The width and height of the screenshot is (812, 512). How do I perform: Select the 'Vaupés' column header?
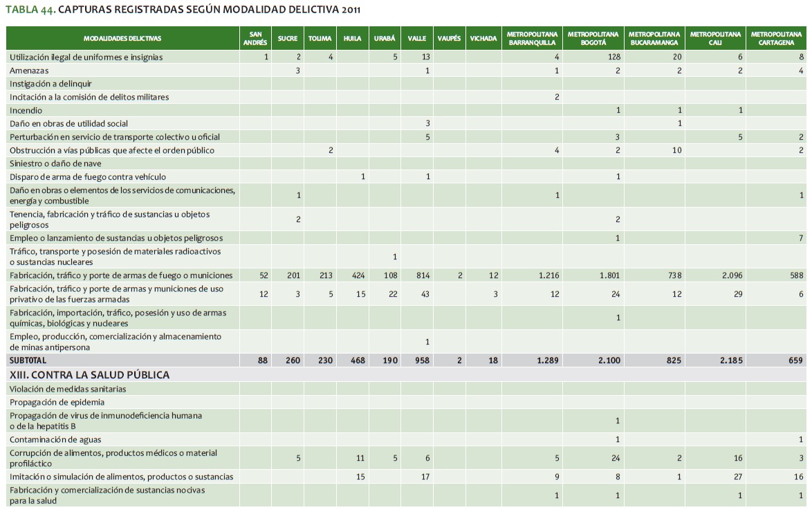tap(449, 39)
